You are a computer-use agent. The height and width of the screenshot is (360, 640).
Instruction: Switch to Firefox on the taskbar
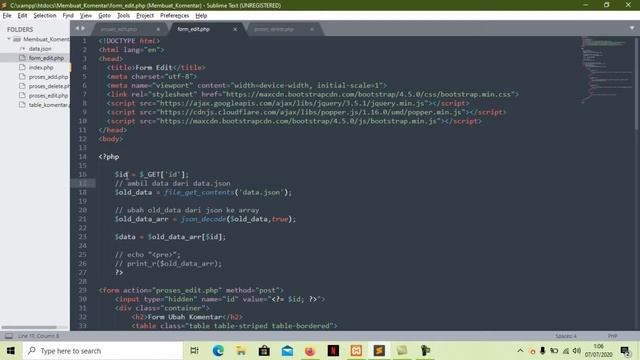[310, 351]
